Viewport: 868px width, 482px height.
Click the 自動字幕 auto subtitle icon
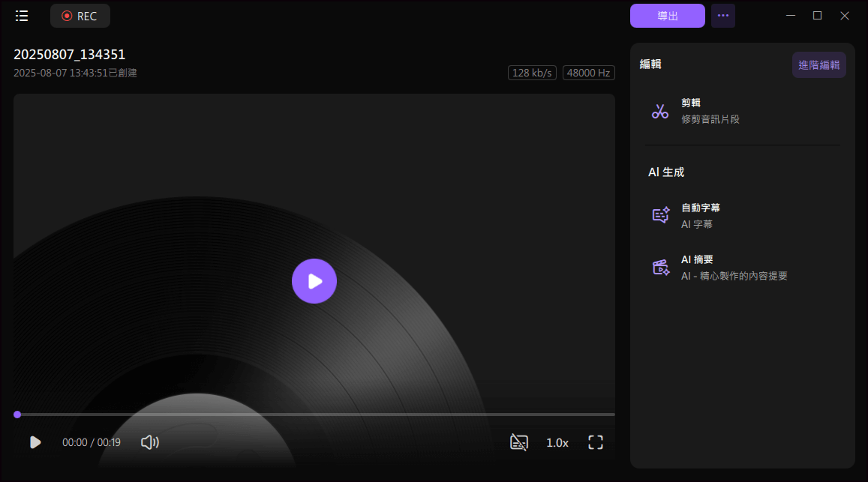coord(660,215)
